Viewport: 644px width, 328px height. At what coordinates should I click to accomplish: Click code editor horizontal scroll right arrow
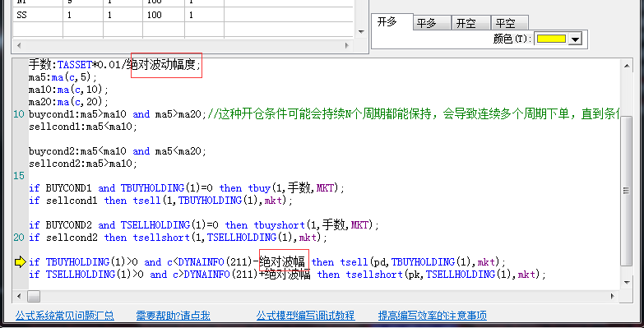[x=613, y=296]
